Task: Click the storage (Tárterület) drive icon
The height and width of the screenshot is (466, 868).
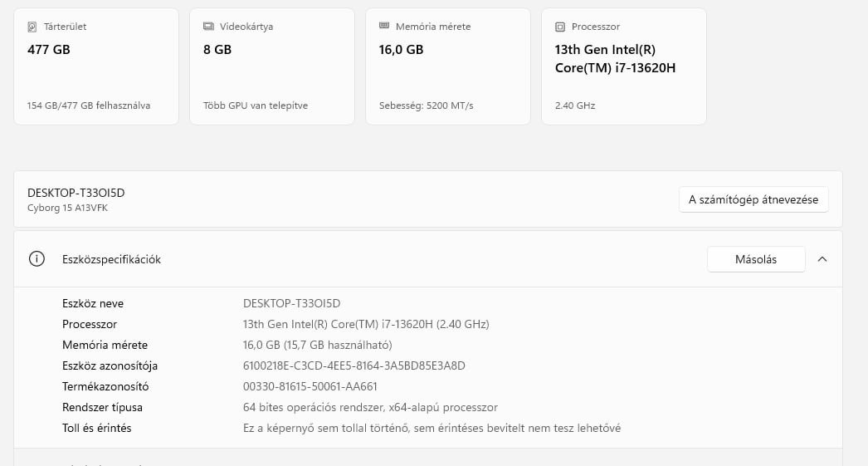Action: 32,27
